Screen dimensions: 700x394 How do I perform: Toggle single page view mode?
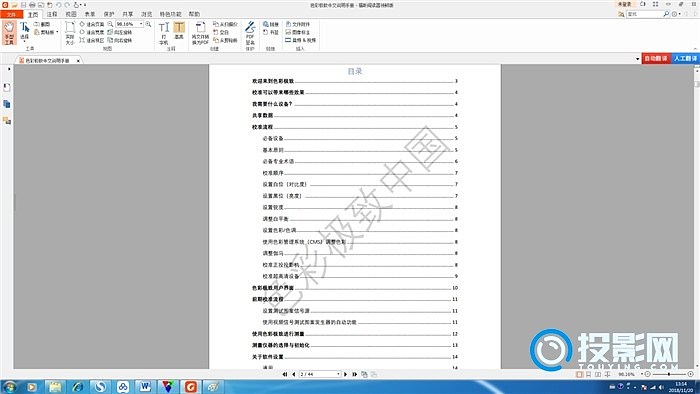tap(579, 374)
